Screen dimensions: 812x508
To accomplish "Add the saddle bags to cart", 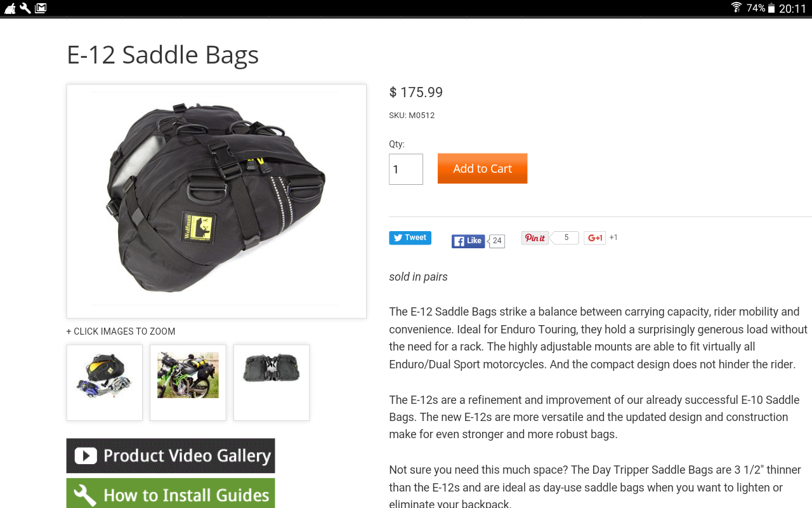I will click(x=482, y=168).
